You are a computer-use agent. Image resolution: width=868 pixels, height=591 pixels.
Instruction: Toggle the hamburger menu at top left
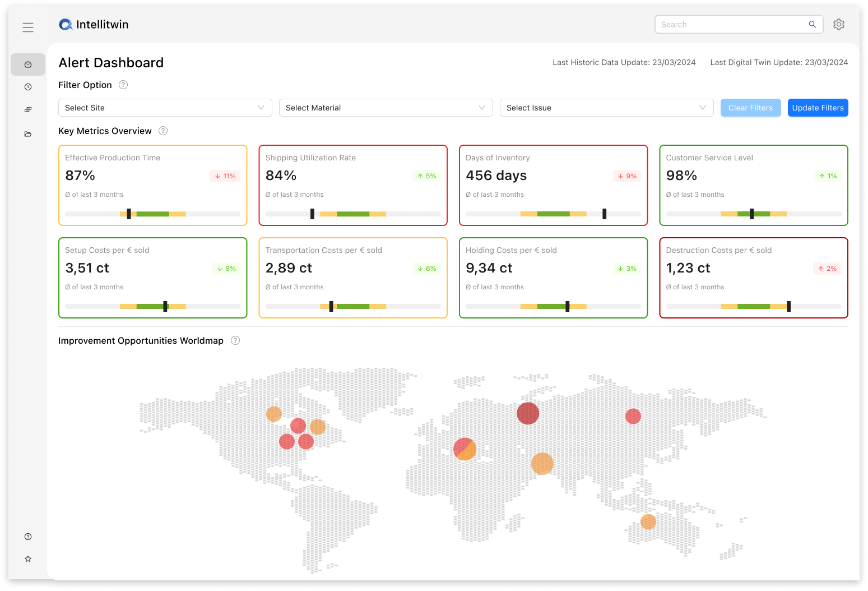[28, 27]
